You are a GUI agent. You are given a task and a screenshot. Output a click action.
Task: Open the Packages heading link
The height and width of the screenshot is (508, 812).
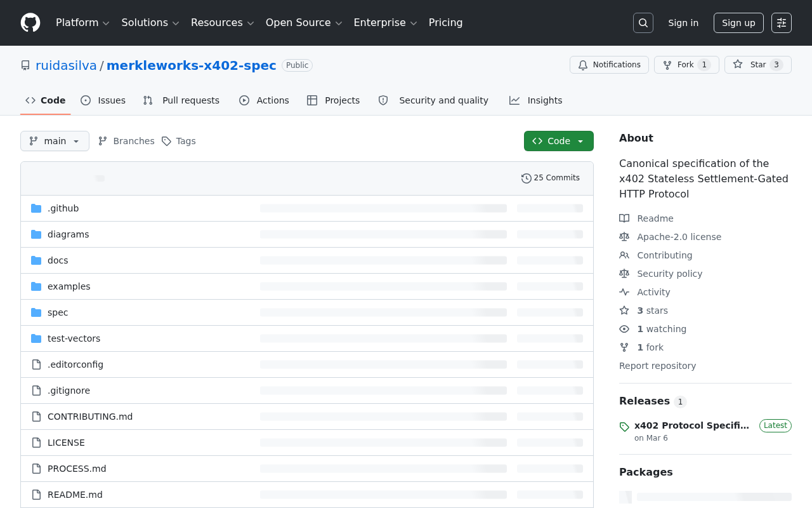pos(646,472)
